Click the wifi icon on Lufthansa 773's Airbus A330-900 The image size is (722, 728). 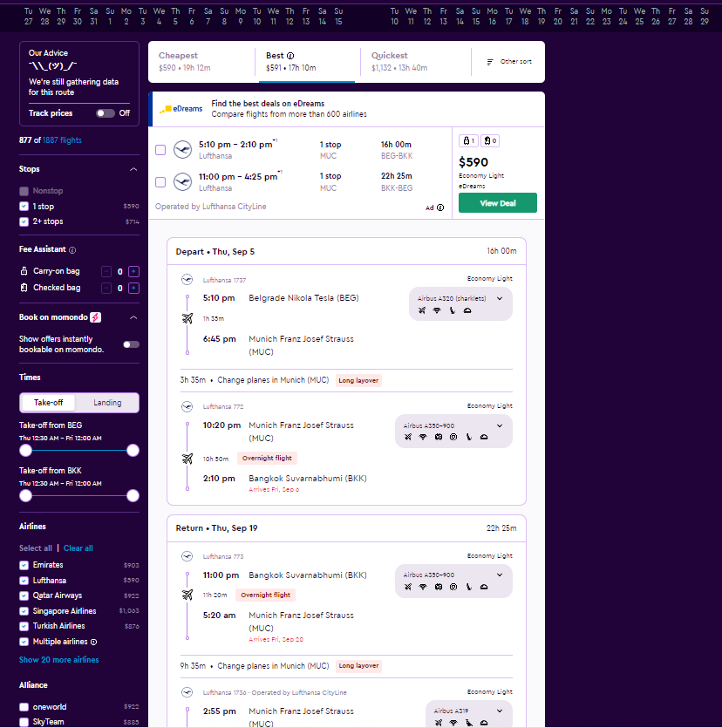point(423,587)
